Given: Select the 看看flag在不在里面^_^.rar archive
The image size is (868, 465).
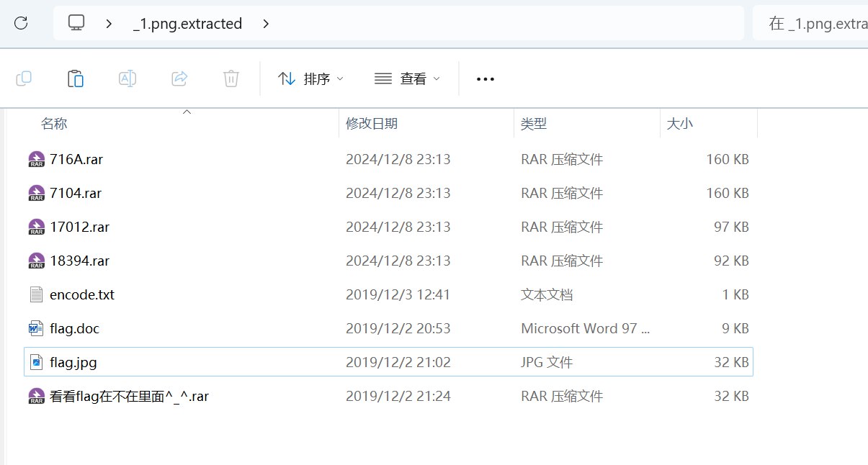Looking at the screenshot, I should point(130,396).
